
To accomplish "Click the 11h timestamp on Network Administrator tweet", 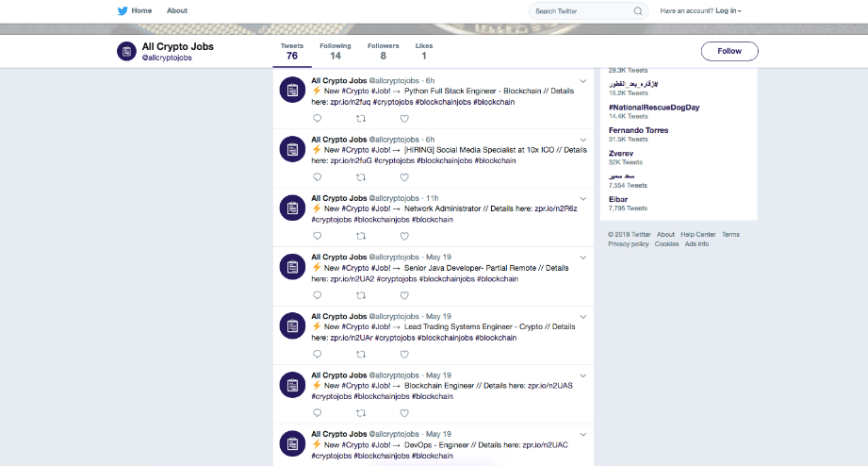I will pos(432,198).
